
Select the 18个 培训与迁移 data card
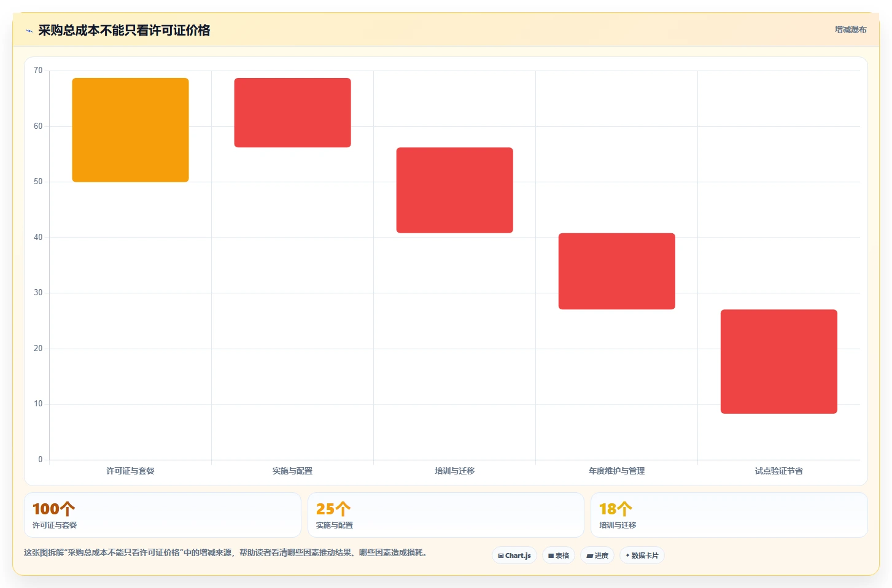[729, 515]
